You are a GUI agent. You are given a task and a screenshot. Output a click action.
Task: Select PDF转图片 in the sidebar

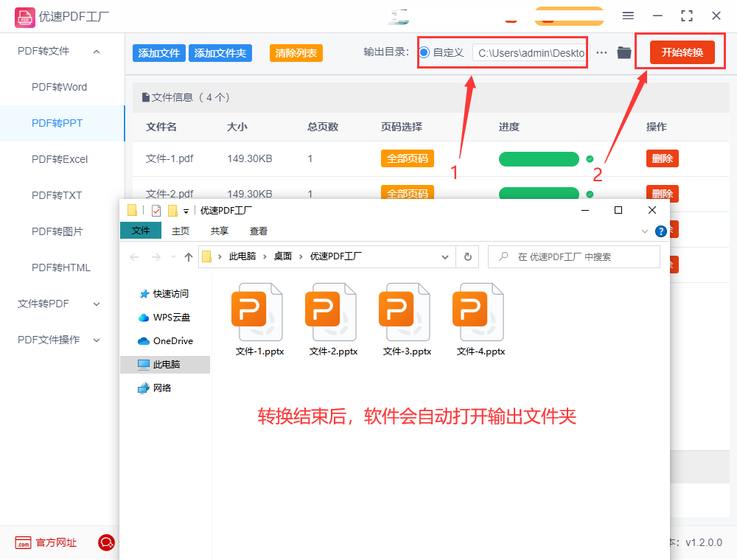tap(57, 231)
